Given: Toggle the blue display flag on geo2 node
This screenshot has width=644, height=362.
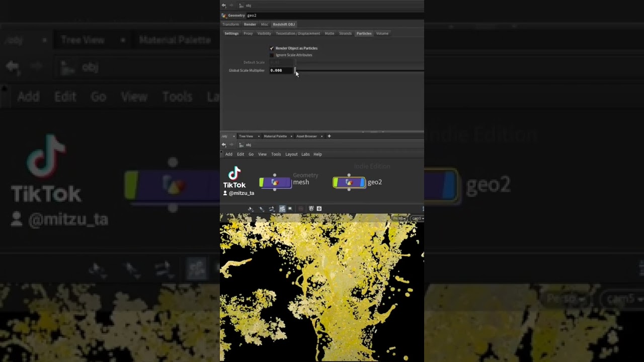Looking at the screenshot, I should coord(361,183).
